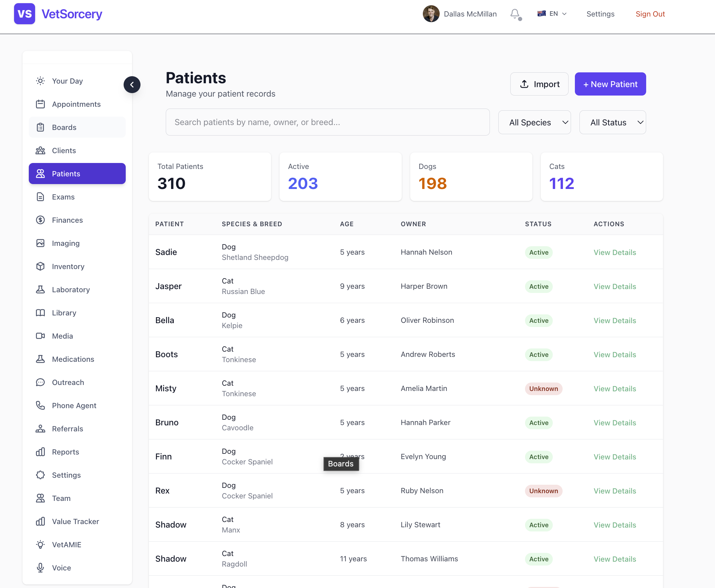Expand the All Status filter dropdown

pyautogui.click(x=612, y=122)
